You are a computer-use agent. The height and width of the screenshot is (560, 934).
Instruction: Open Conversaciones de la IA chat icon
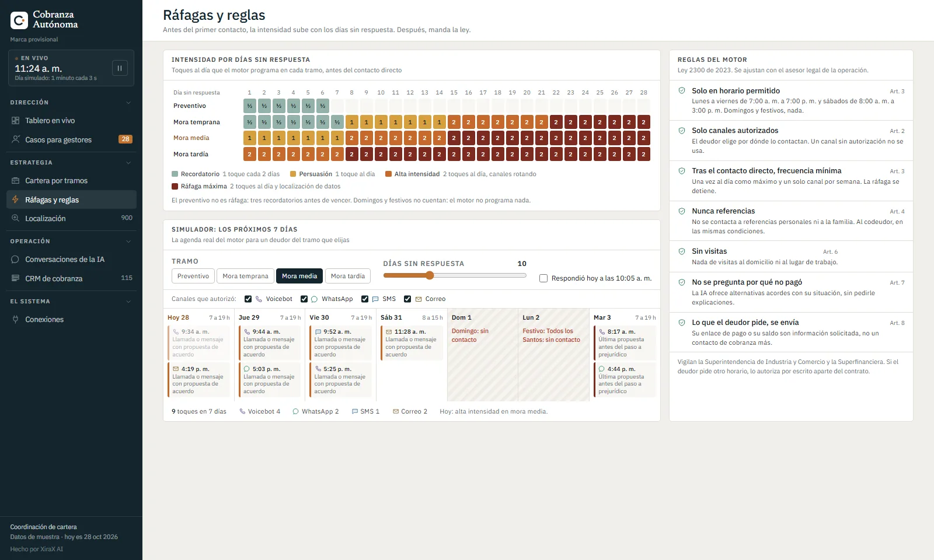(x=16, y=260)
